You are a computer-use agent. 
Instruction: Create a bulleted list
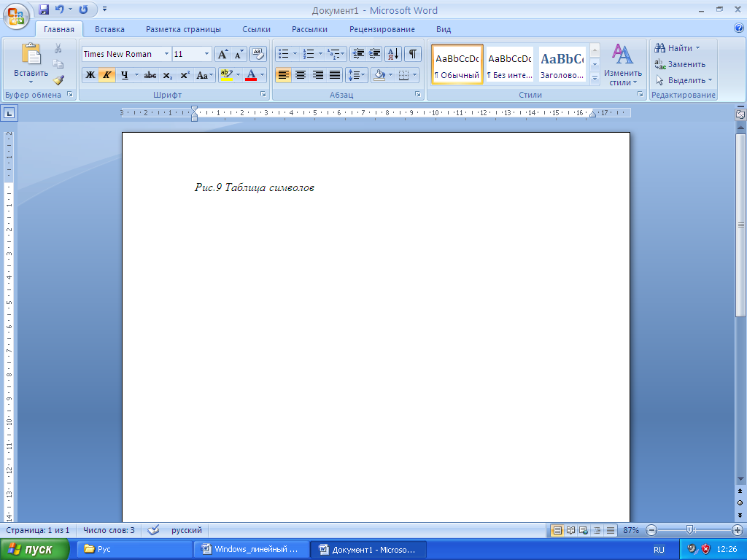284,54
